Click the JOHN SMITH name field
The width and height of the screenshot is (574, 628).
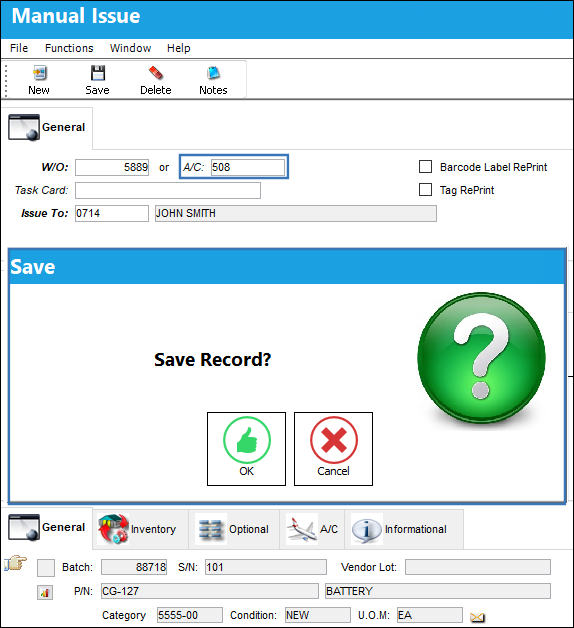[296, 213]
